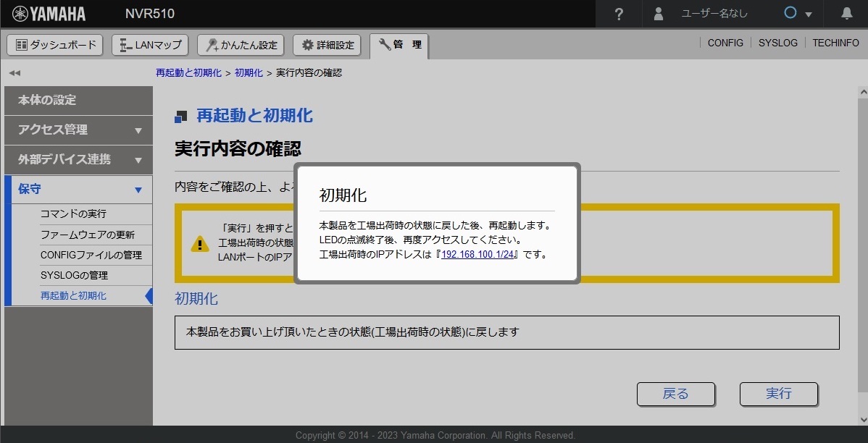Expand the user account dropdown arrow
This screenshot has width=868, height=443.
pos(808,14)
